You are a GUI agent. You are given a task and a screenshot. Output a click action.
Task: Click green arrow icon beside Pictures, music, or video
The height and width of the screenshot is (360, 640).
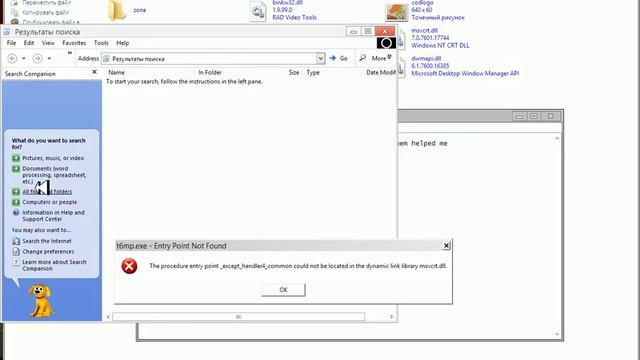[x=16, y=158]
